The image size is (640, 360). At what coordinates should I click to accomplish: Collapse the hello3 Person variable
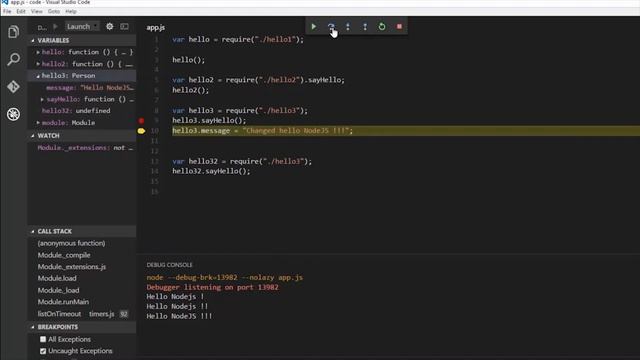click(x=38, y=76)
